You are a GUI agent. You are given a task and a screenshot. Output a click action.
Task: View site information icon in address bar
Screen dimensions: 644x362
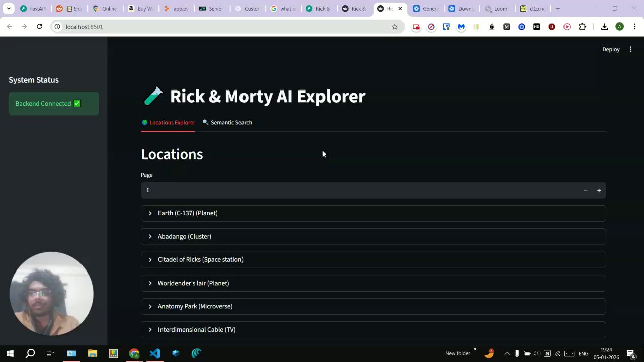[x=57, y=27]
